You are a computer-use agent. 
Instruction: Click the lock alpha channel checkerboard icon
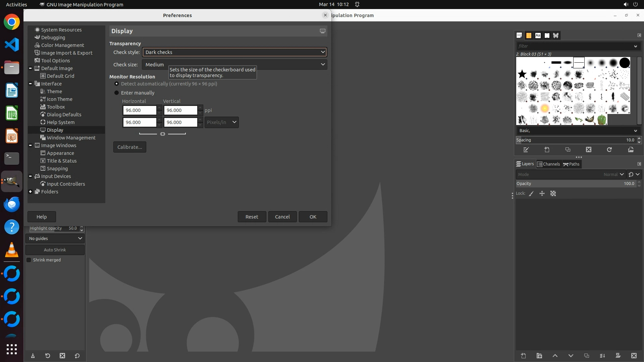tap(553, 193)
